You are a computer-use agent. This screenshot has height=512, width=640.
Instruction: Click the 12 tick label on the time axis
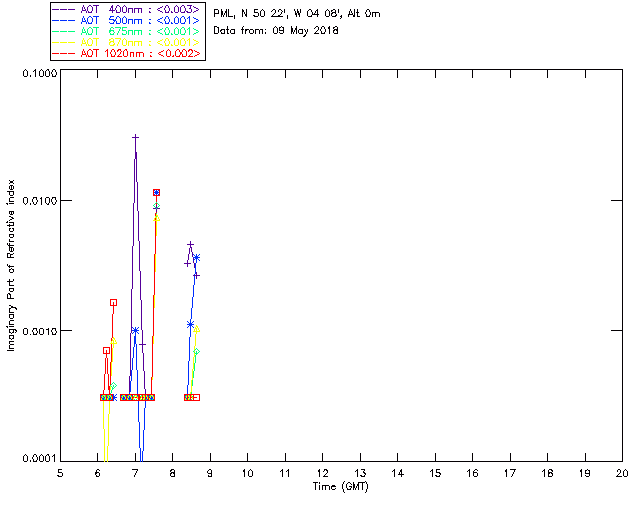point(322,473)
